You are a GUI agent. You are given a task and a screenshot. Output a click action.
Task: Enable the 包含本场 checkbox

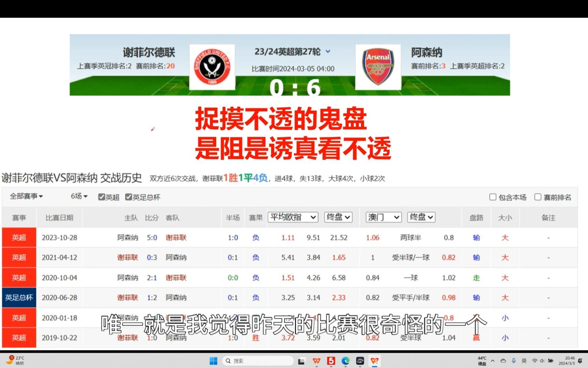492,197
